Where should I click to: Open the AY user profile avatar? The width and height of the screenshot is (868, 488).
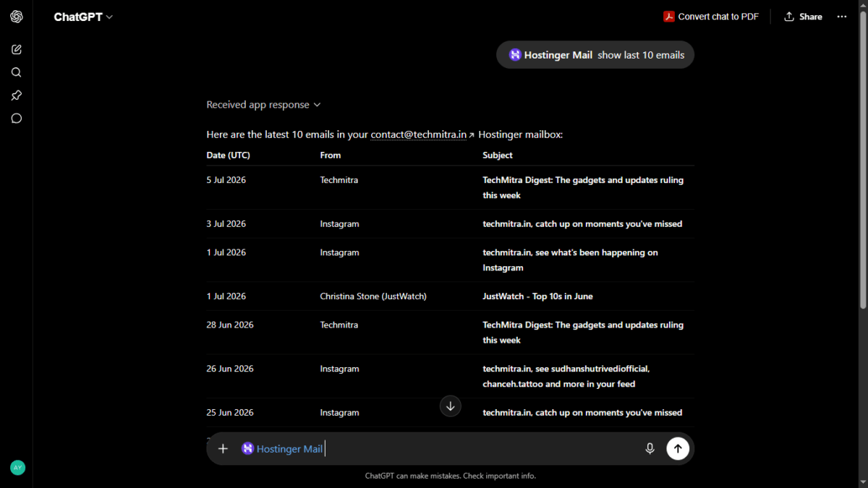click(17, 468)
